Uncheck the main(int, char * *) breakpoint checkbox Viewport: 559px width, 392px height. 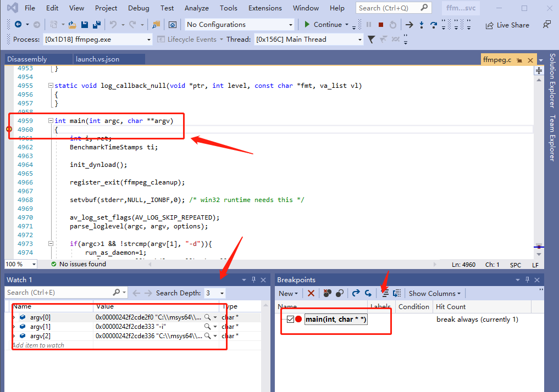pos(290,320)
